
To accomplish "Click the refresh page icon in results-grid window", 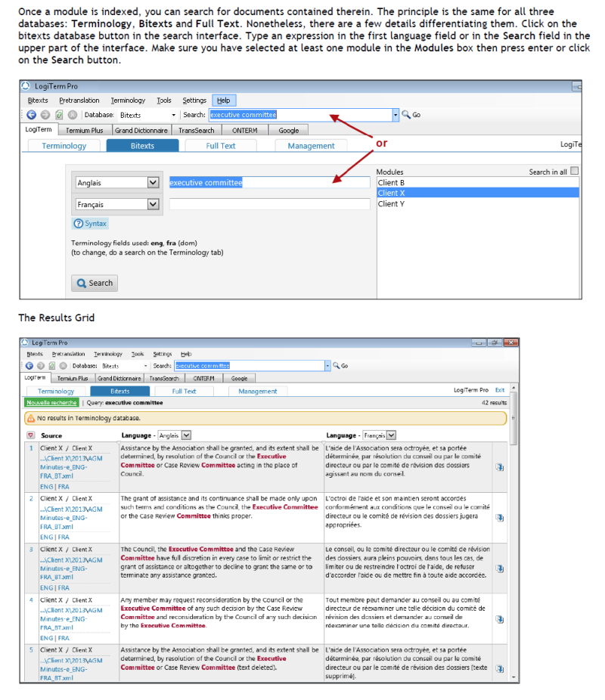I will pyautogui.click(x=51, y=366).
